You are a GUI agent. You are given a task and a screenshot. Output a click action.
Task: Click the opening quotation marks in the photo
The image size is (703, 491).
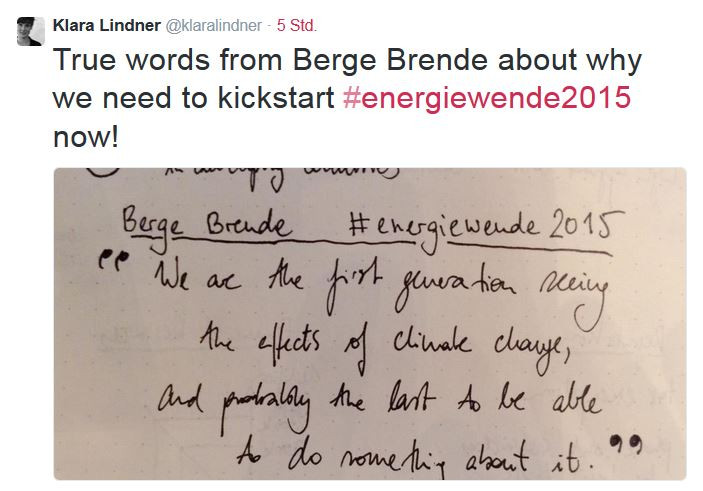tap(113, 260)
